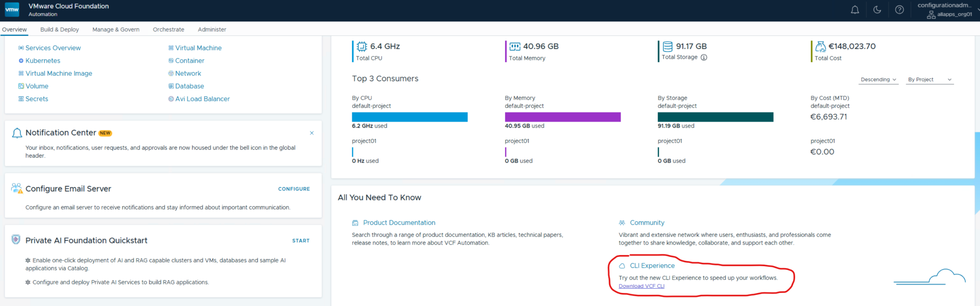The width and height of the screenshot is (980, 306).
Task: Click the €6,693.71 default-project cost
Action: click(x=828, y=117)
